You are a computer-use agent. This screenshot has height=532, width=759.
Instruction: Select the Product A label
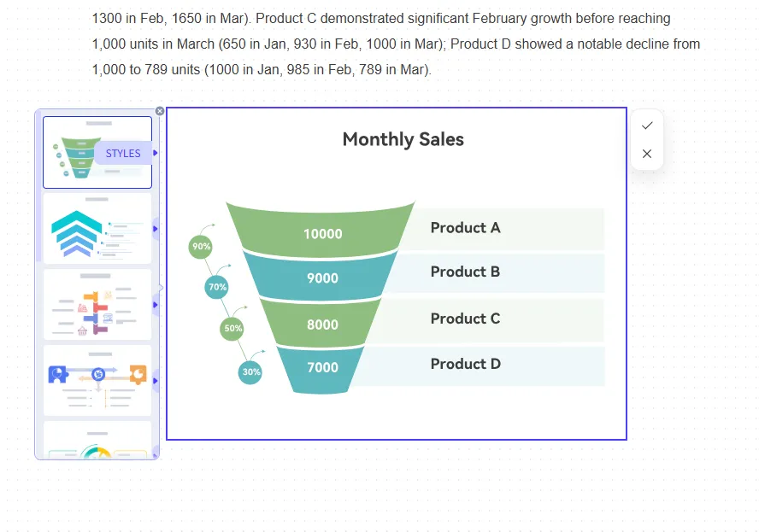[465, 228]
